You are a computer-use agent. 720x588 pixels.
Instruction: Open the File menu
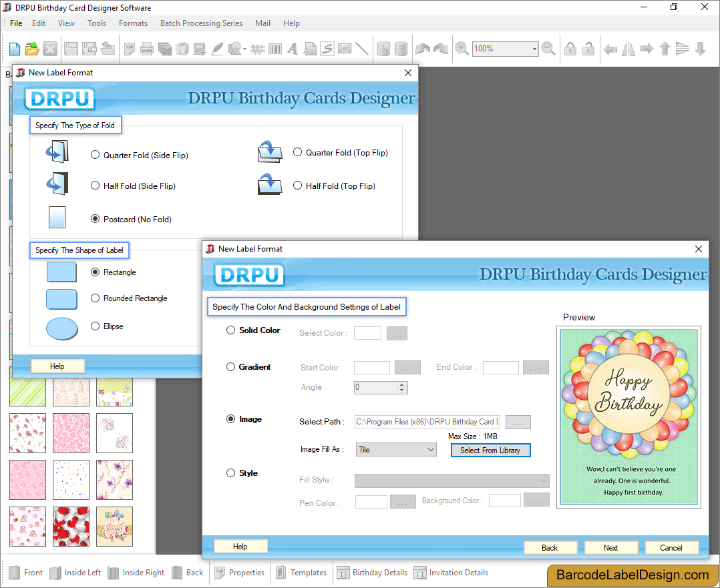(16, 23)
